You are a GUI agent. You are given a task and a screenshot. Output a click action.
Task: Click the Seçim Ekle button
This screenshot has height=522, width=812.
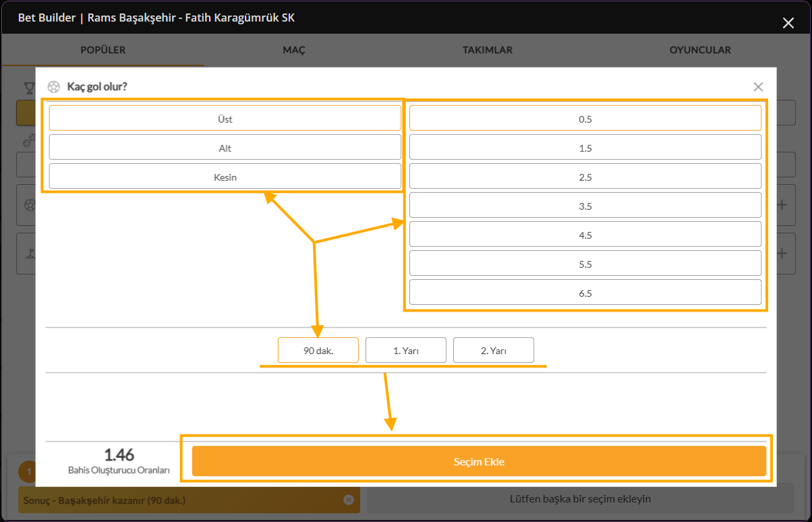(x=479, y=461)
